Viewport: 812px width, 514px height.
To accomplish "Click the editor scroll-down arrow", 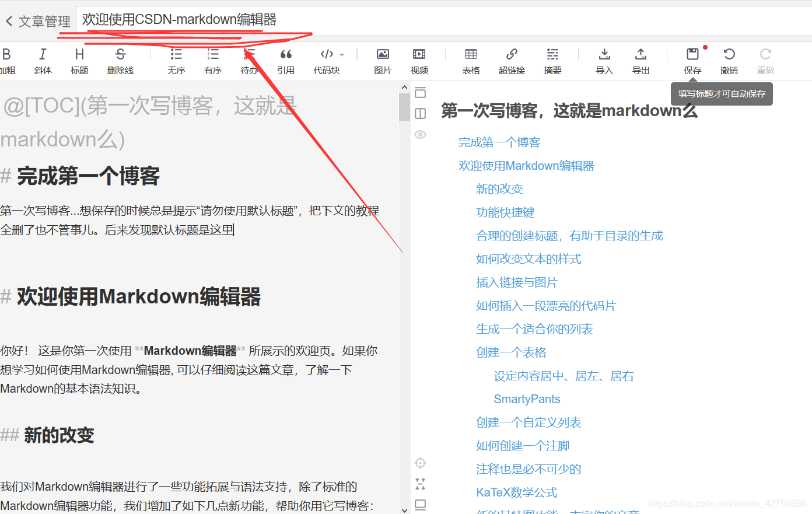I will pos(404,509).
